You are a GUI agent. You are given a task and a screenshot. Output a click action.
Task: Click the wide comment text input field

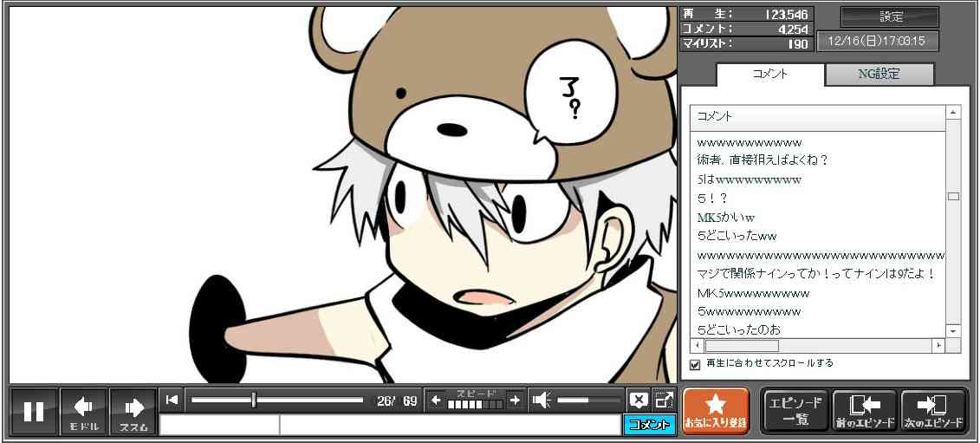pos(449,425)
